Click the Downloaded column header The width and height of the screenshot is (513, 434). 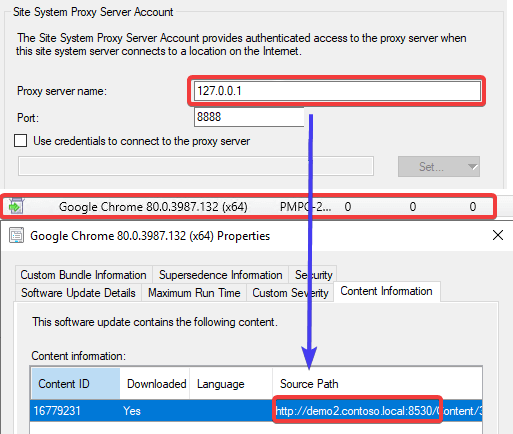(x=155, y=384)
